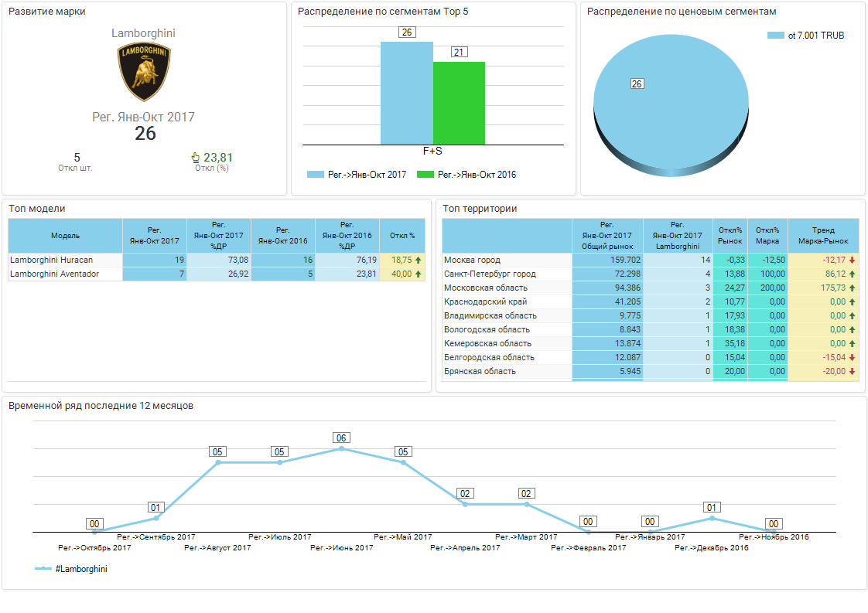This screenshot has height=613, width=868.
Task: Select the Lamborghini Huracan model row
Action: [x=217, y=260]
